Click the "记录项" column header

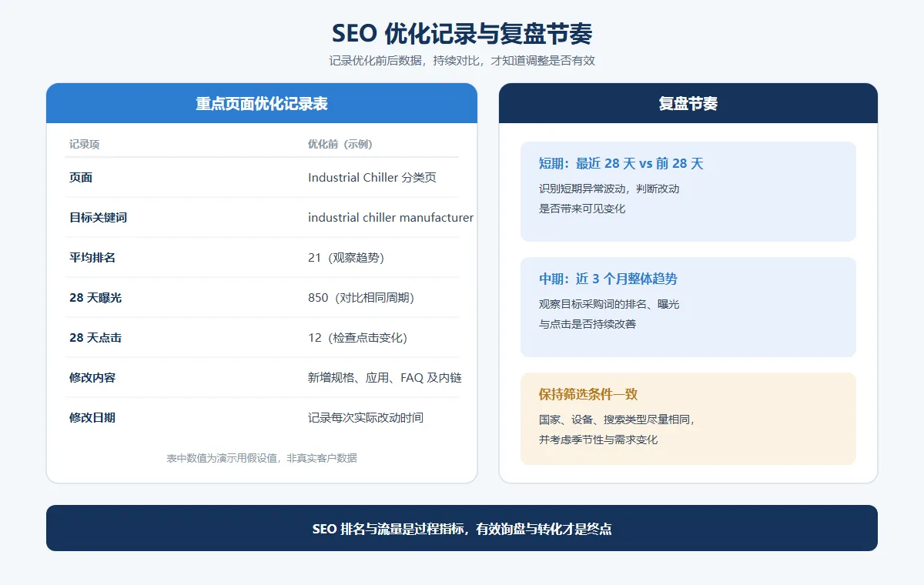coord(84,145)
